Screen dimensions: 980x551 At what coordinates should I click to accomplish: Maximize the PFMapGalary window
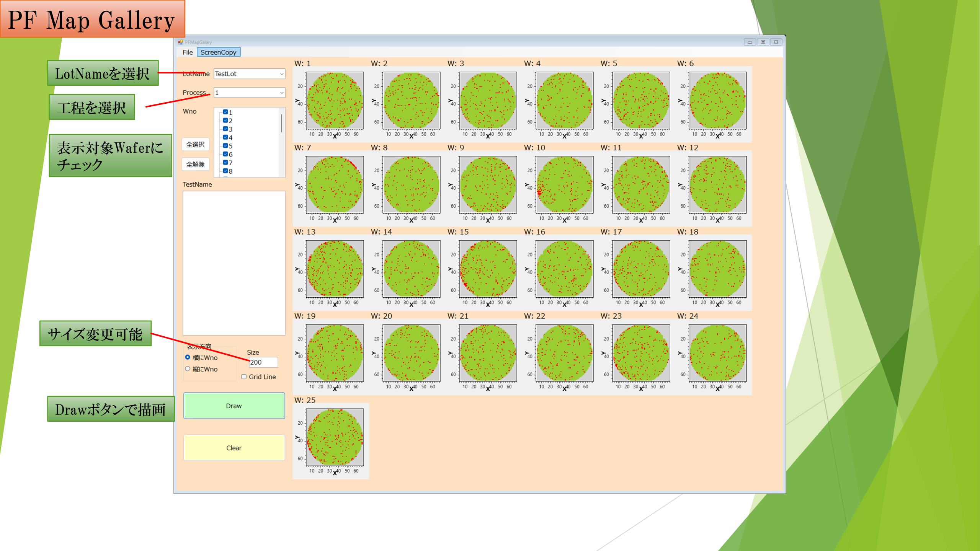763,42
